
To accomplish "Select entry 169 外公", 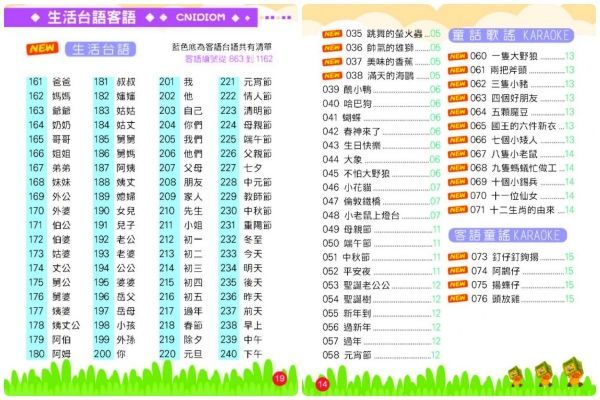I will click(x=49, y=196).
